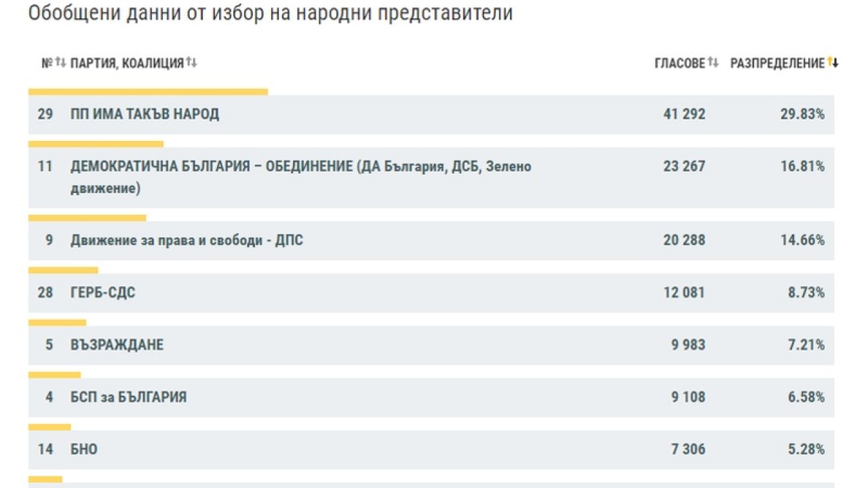The height and width of the screenshot is (488, 868).
Task: Click the yellow result bar above ПП ИМА ТАКЪВ НАРОД
Action: click(148, 91)
